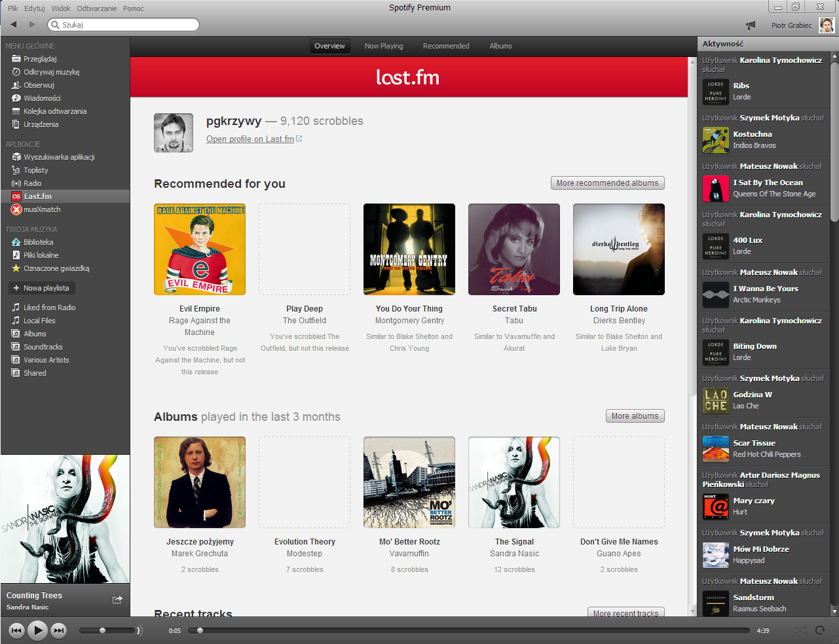Switch to the Now Playing tab

point(384,46)
